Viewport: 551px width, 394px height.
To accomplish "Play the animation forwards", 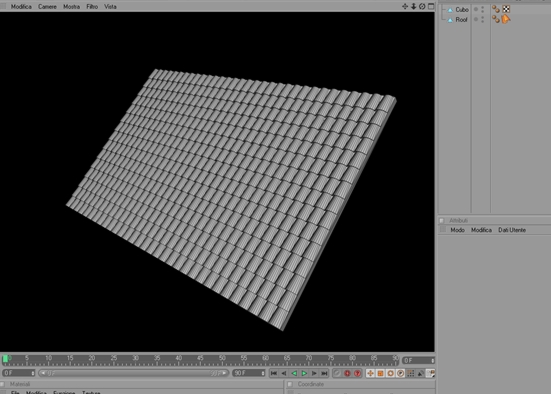I will [x=304, y=373].
